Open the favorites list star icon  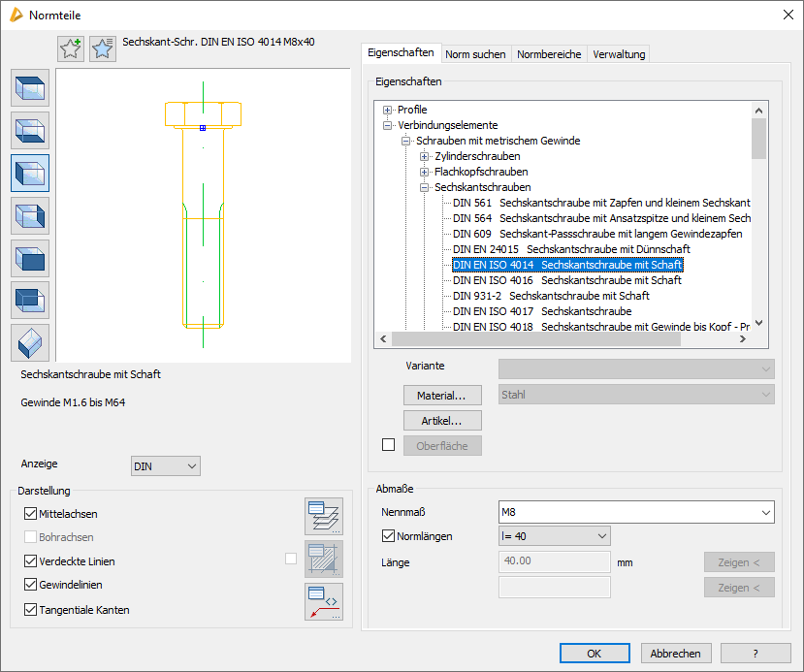[103, 48]
